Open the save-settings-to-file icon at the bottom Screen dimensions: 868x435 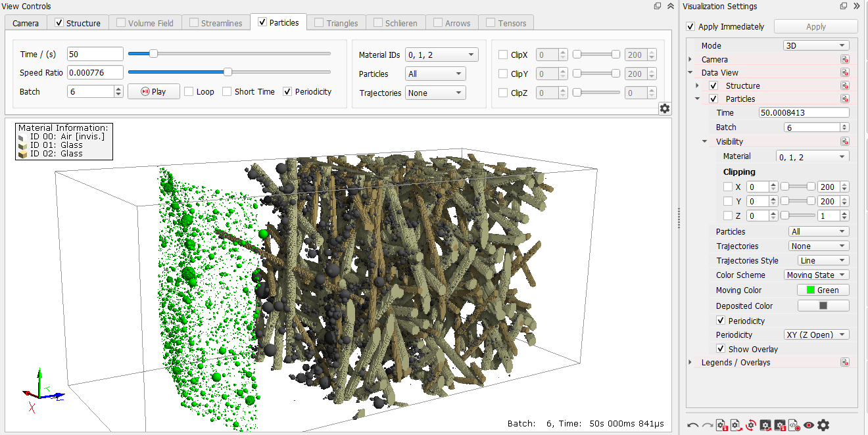point(721,425)
